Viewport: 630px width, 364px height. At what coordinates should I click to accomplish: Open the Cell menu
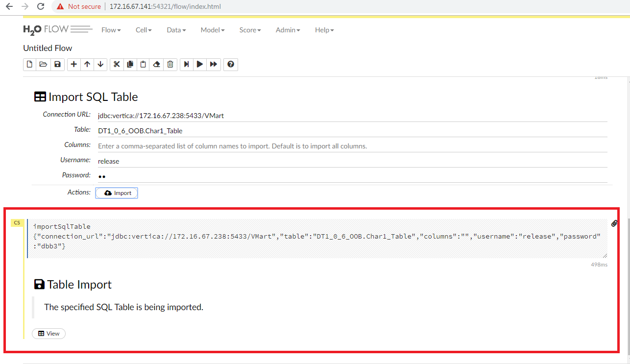pos(144,30)
